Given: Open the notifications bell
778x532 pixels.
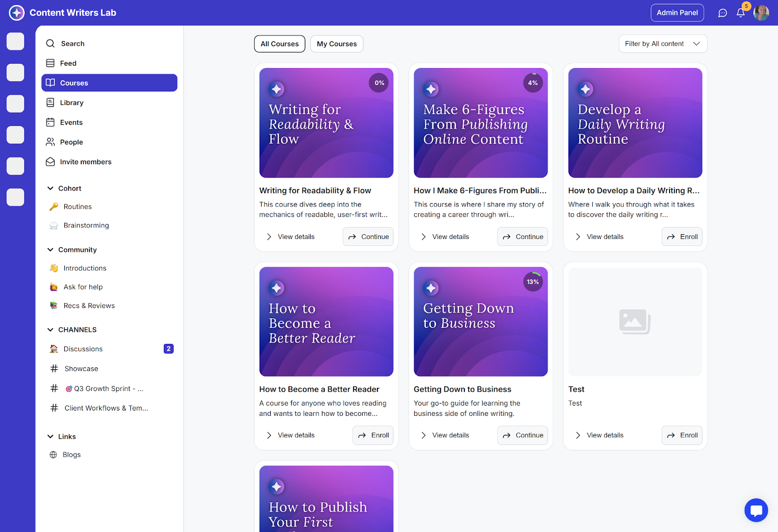Looking at the screenshot, I should tap(741, 13).
